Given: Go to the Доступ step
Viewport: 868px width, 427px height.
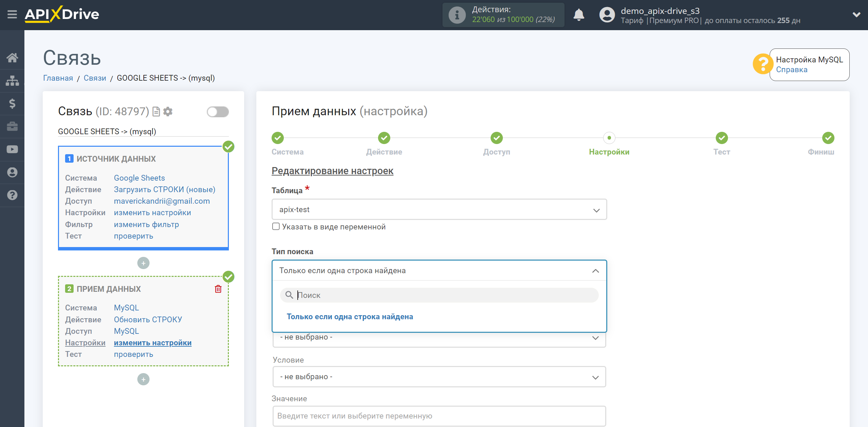Looking at the screenshot, I should [497, 138].
